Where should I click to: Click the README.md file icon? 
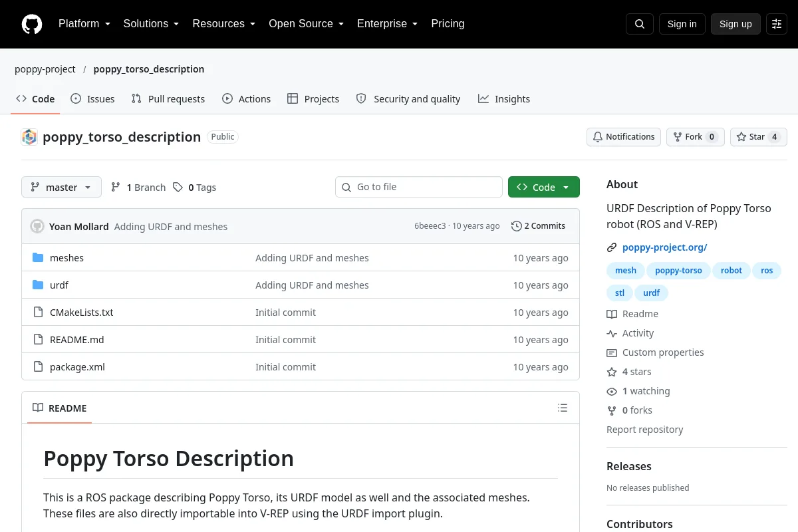click(38, 340)
